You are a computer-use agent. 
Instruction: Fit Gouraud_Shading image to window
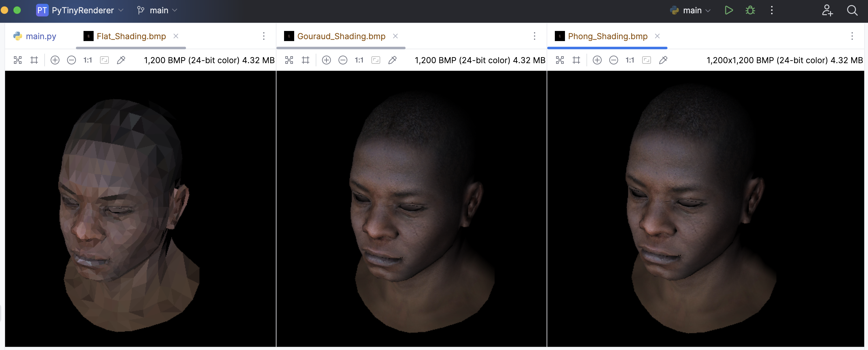(x=375, y=60)
